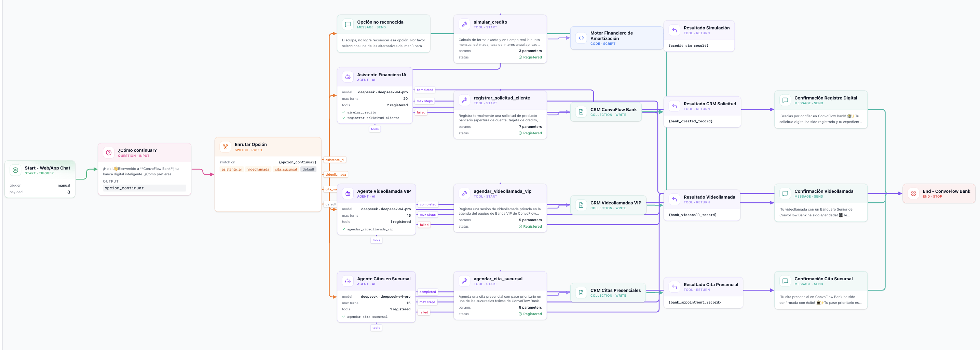Click the Start trigger play icon
This screenshot has height=350, width=980.
(x=16, y=170)
